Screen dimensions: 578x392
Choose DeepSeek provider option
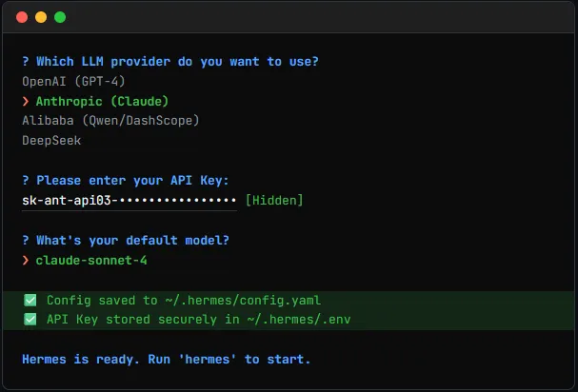tap(51, 141)
